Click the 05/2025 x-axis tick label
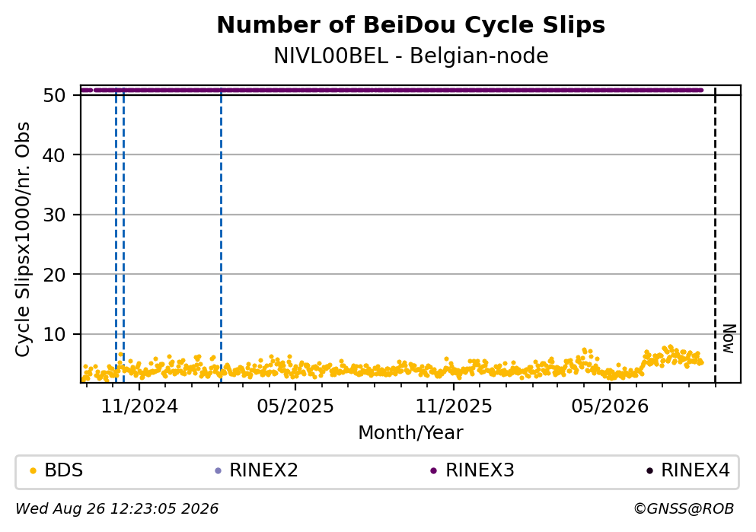 [295, 406]
